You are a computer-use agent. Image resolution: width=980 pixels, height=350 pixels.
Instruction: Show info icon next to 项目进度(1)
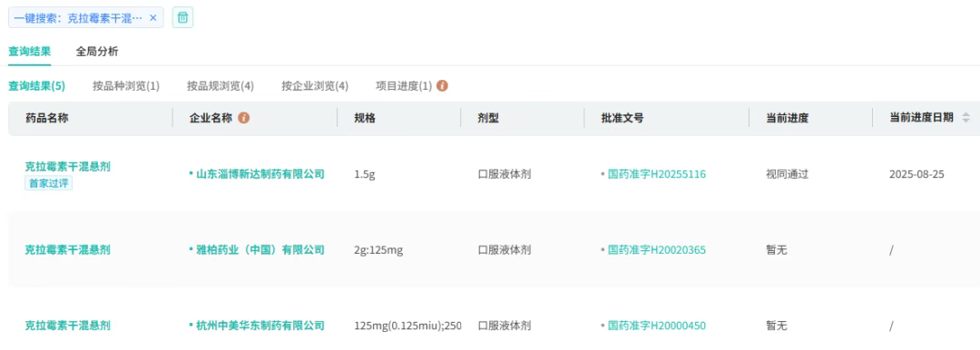click(x=442, y=86)
